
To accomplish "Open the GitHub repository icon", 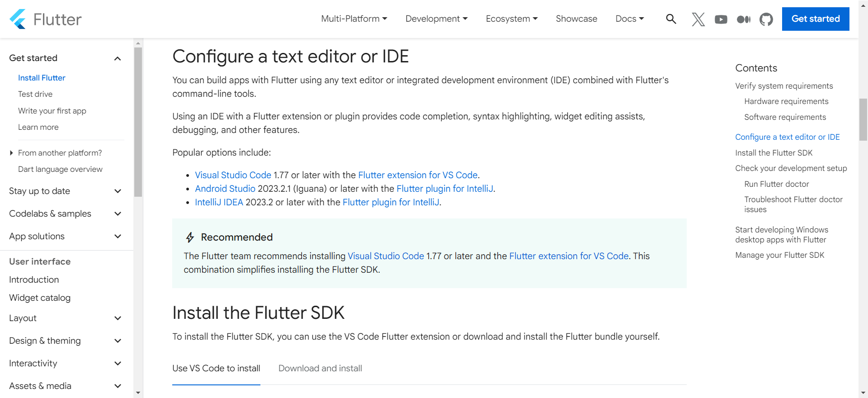I will (766, 19).
